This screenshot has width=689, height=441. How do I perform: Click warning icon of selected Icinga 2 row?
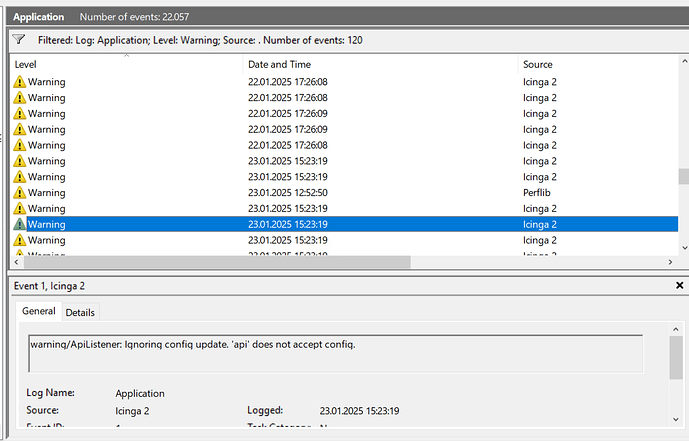tap(19, 224)
